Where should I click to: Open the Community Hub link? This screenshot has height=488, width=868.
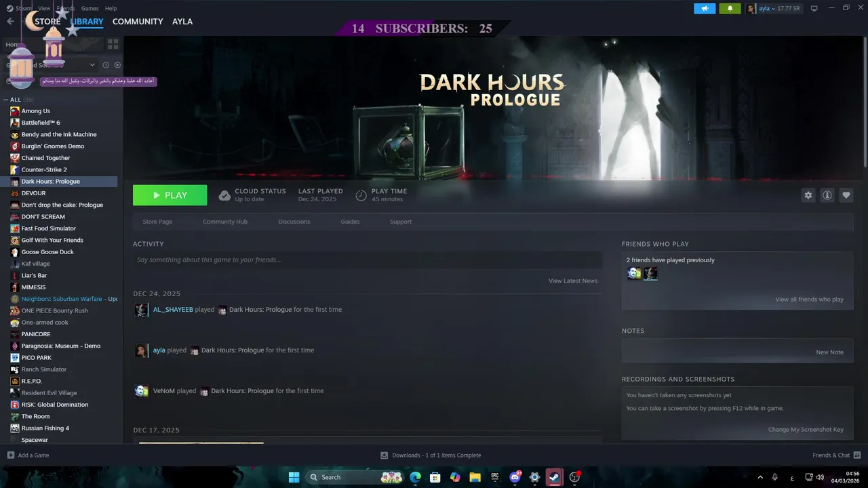tap(225, 222)
